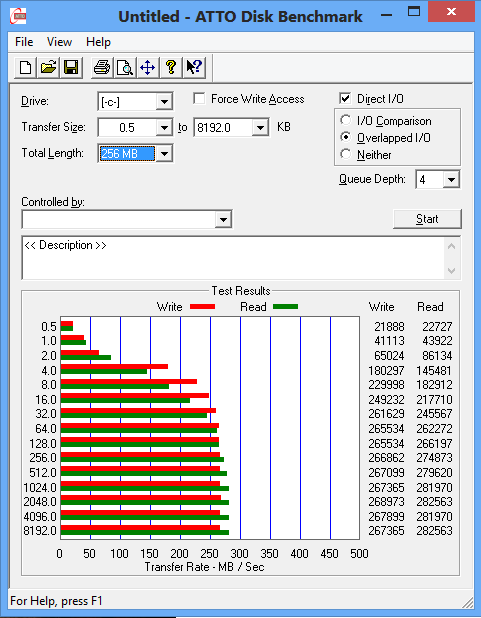Open Print Preview toolbar icon

125,67
